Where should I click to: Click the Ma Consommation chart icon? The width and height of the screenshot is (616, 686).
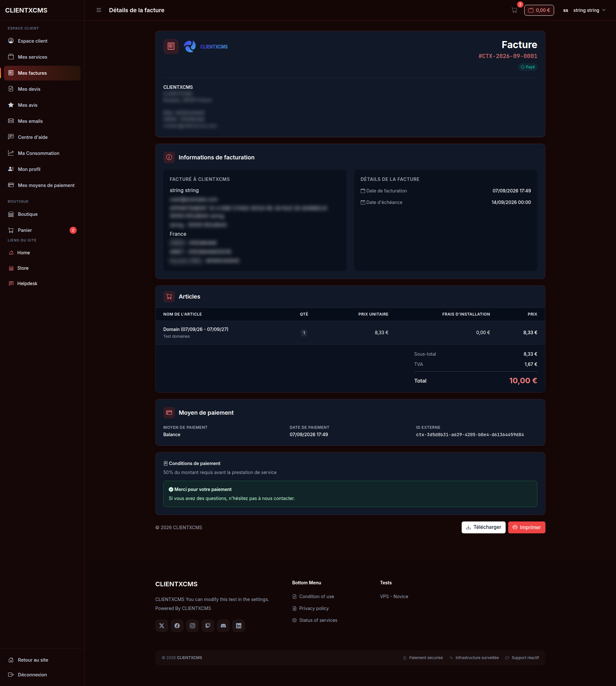click(11, 153)
